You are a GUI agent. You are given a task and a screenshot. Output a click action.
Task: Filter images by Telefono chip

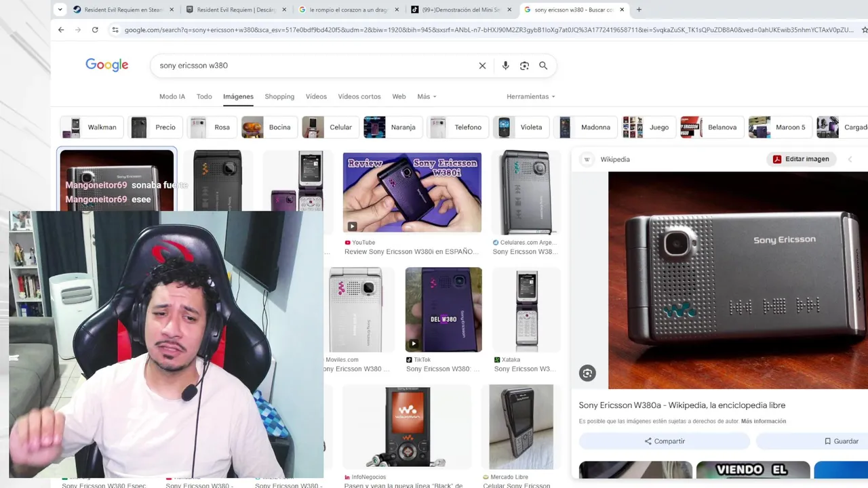(x=457, y=127)
